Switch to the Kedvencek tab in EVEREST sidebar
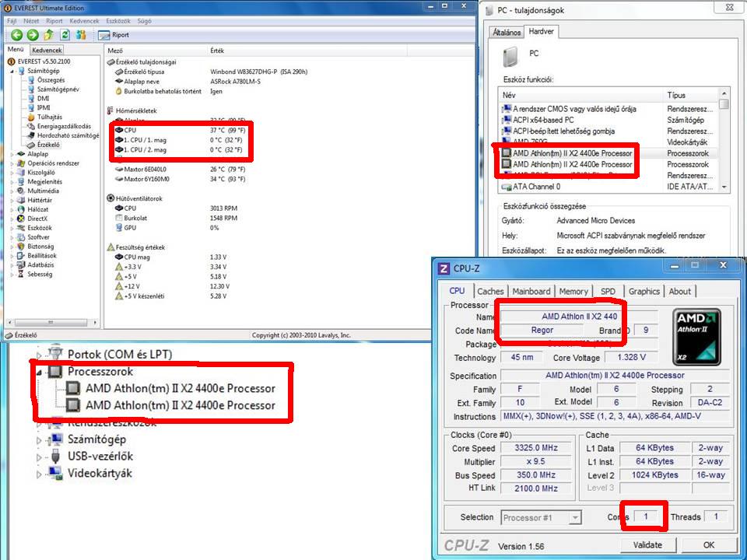The width and height of the screenshot is (747, 560). [47, 50]
